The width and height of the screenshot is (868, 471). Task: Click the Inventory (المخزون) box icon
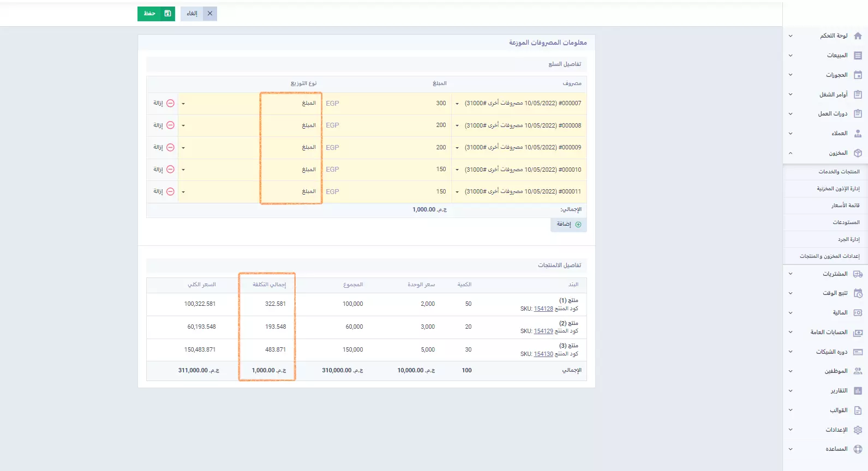(858, 153)
